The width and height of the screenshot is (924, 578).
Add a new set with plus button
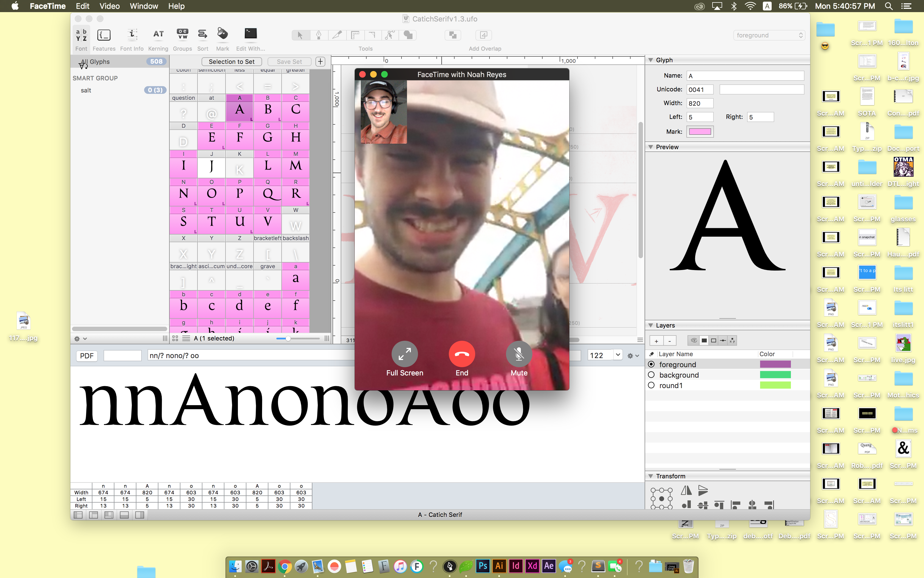[320, 62]
